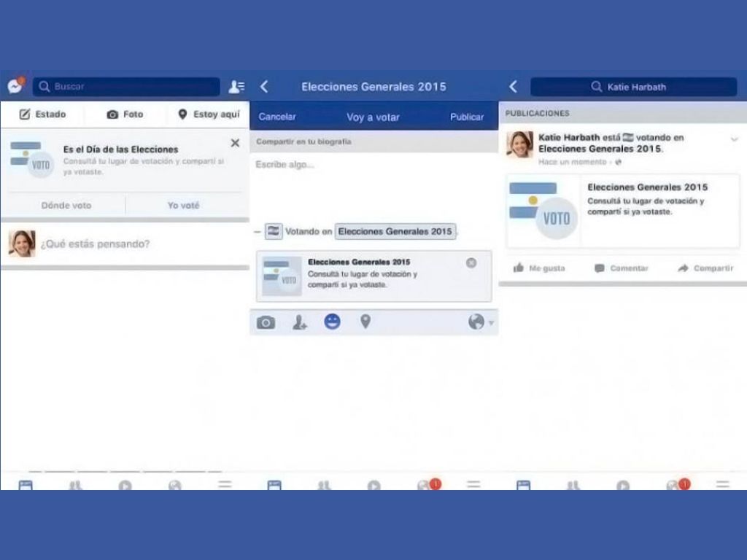Viewport: 747px width, 560px height.
Task: Open Messenger icon in left screen header
Action: click(16, 86)
